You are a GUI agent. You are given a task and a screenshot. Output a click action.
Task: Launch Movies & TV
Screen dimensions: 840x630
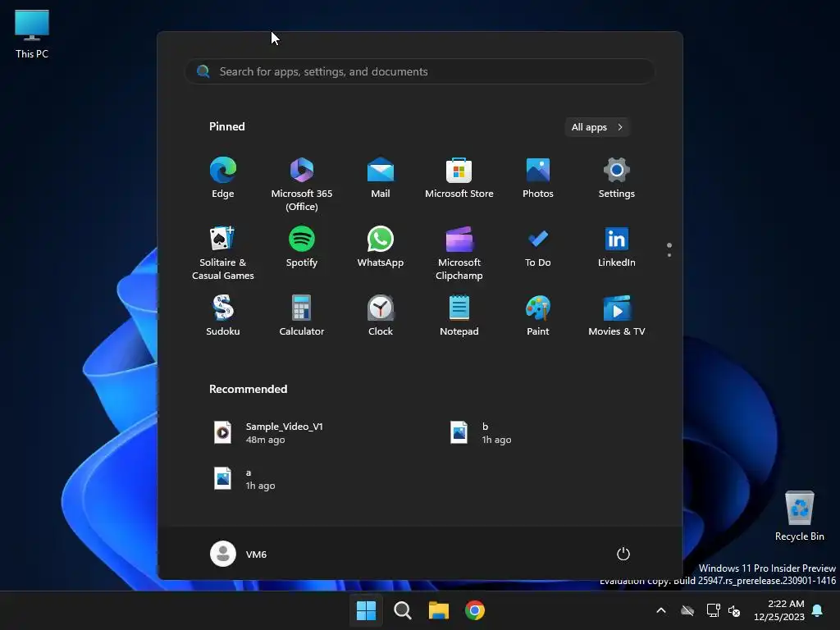(x=617, y=316)
